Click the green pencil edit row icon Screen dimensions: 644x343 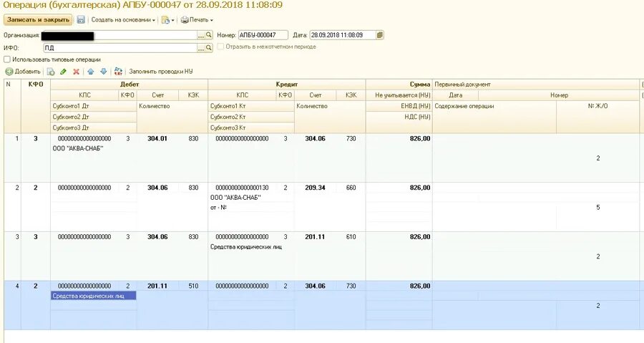pos(63,72)
